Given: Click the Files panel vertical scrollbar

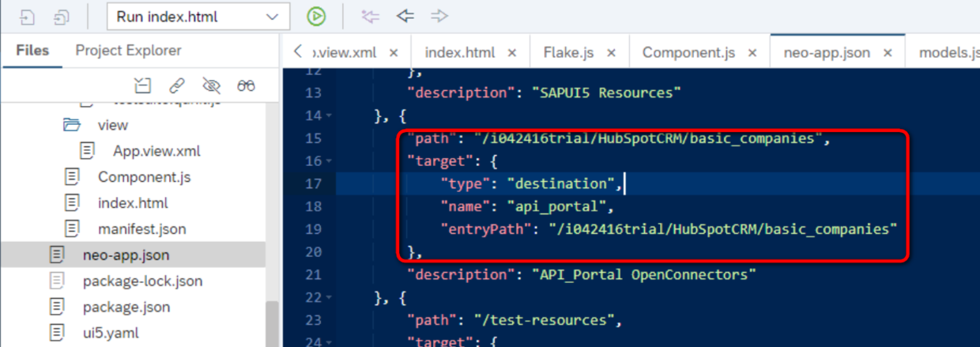Looking at the screenshot, I should pos(272,325).
